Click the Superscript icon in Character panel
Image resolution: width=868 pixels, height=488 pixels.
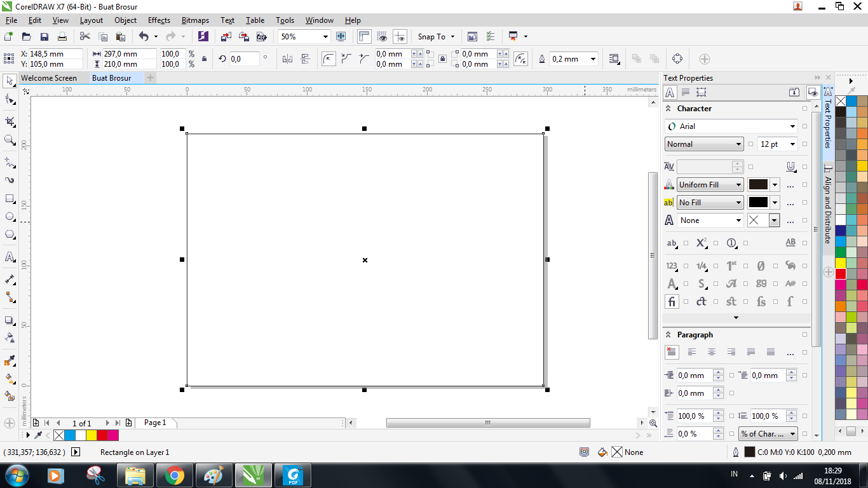coord(700,243)
